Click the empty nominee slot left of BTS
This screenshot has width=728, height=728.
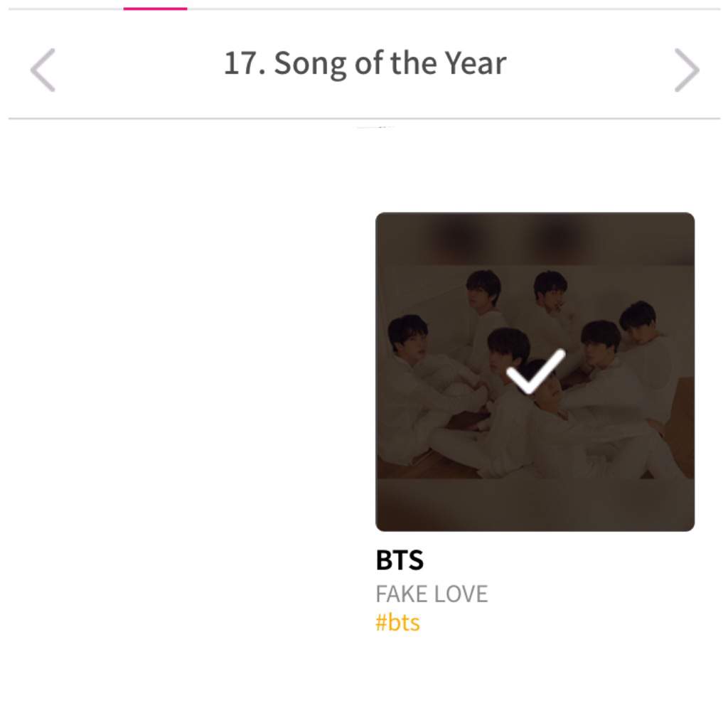(x=192, y=371)
